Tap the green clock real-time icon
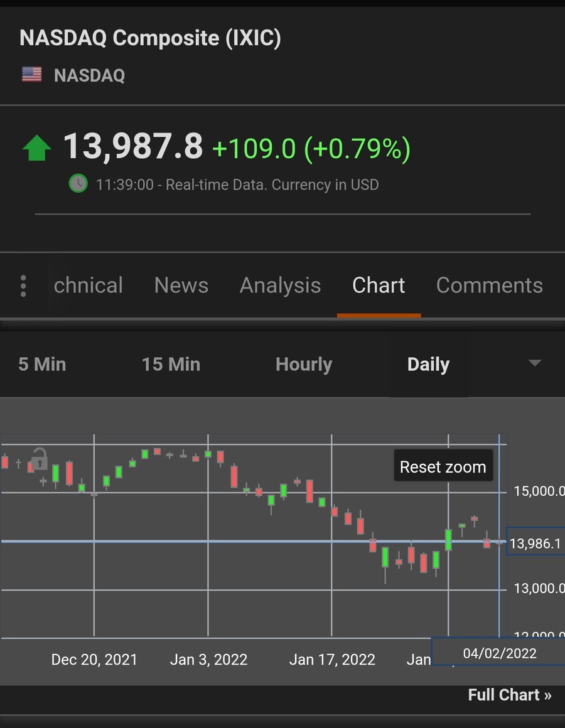565x728 pixels. [x=78, y=184]
